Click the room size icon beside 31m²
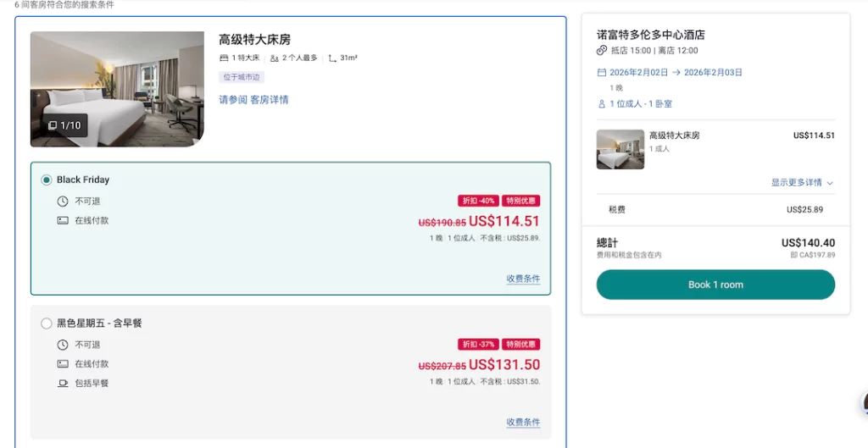Image resolution: width=868 pixels, height=448 pixels. tap(332, 58)
